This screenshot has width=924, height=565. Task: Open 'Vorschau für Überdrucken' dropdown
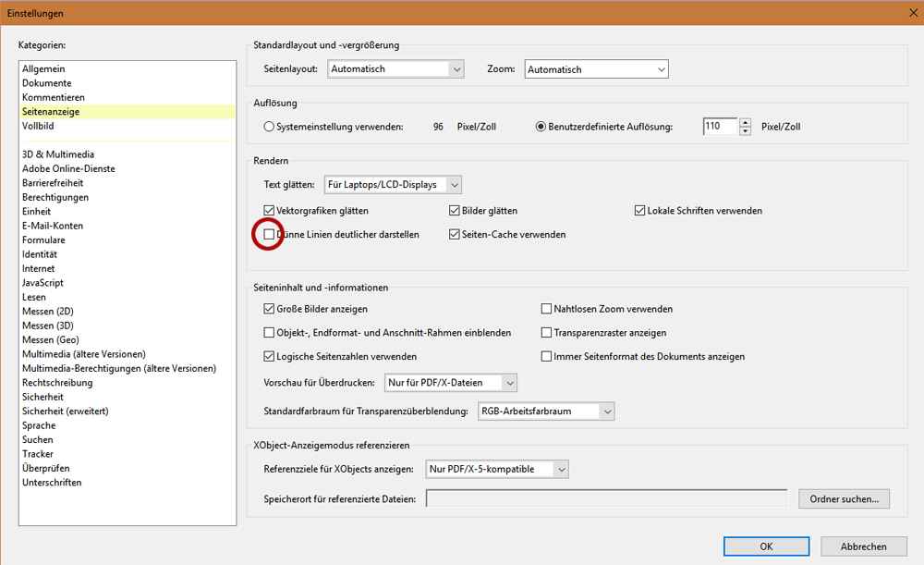[451, 383]
